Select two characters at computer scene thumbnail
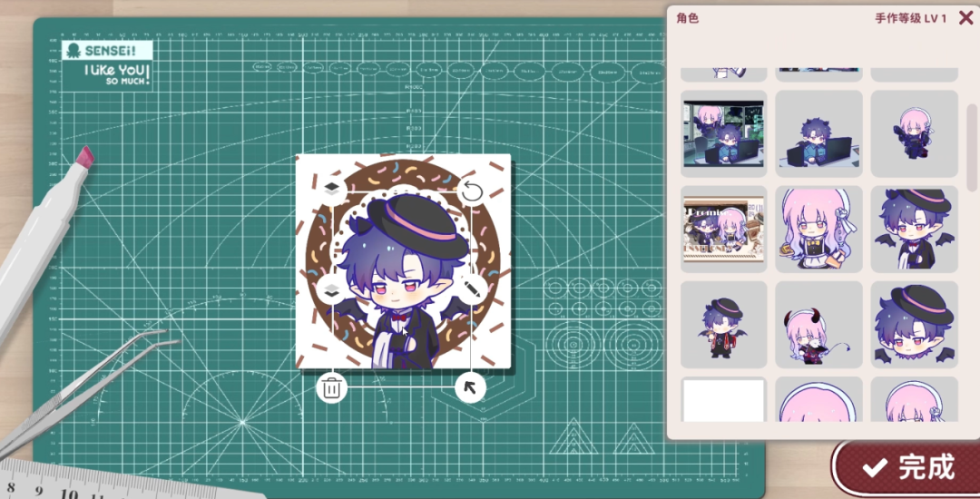Image resolution: width=980 pixels, height=499 pixels. coord(724,133)
